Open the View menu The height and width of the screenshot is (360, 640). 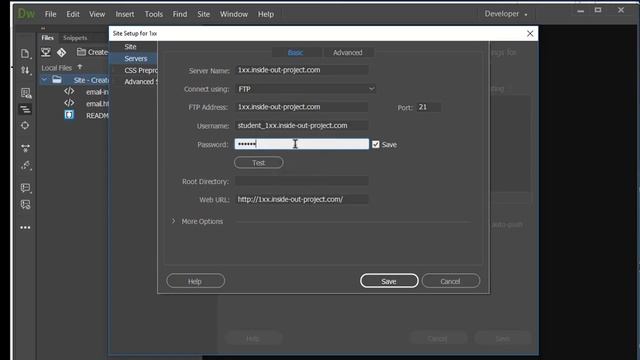tap(97, 14)
